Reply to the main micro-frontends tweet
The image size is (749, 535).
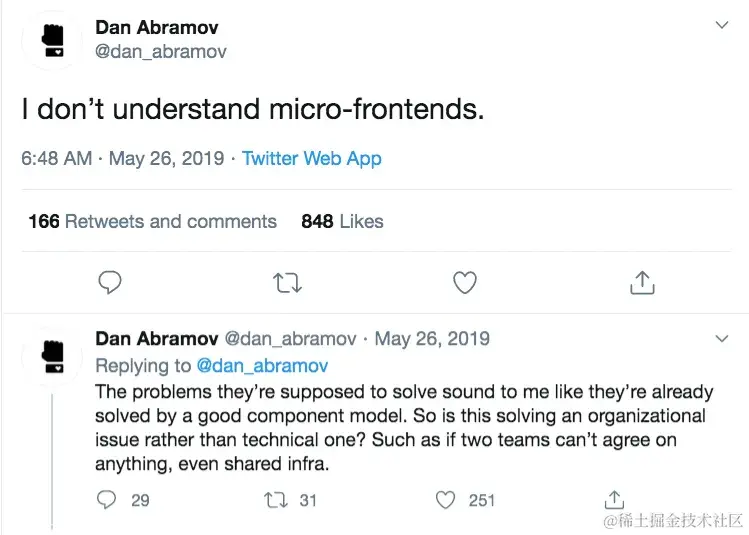tap(110, 283)
